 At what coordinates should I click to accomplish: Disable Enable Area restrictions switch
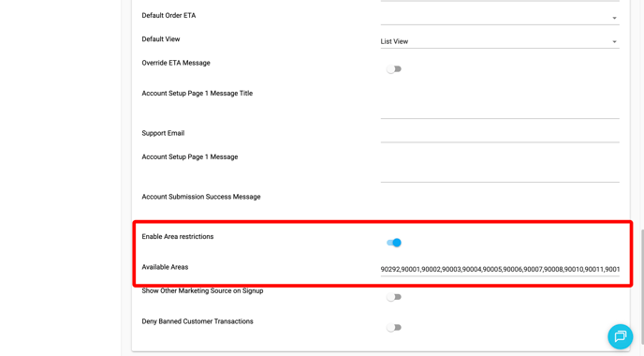(x=394, y=243)
